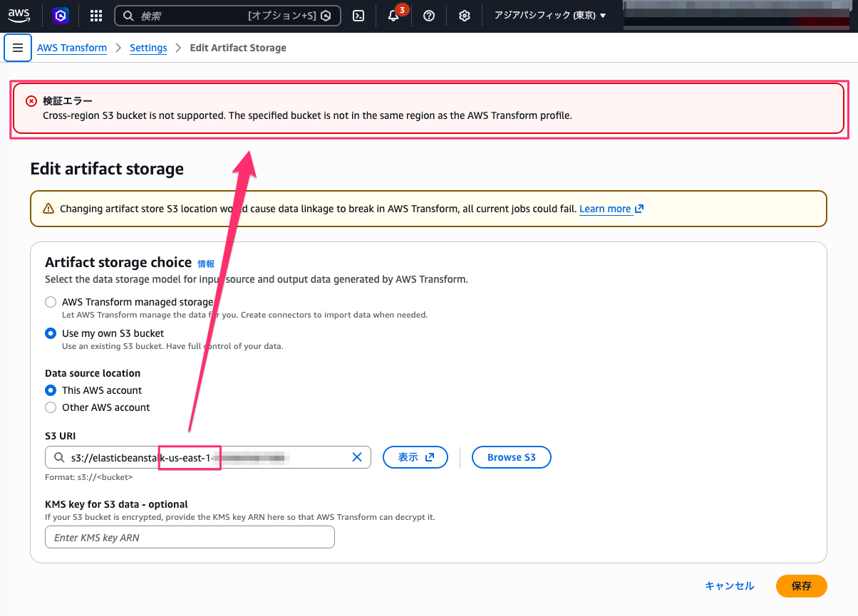Select Use my own S3 bucket
The image size is (858, 616).
51,333
